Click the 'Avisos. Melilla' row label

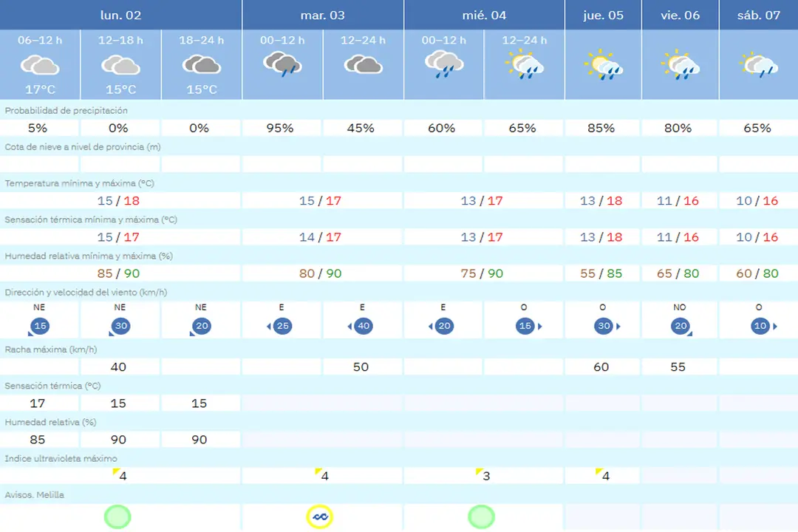(35, 495)
